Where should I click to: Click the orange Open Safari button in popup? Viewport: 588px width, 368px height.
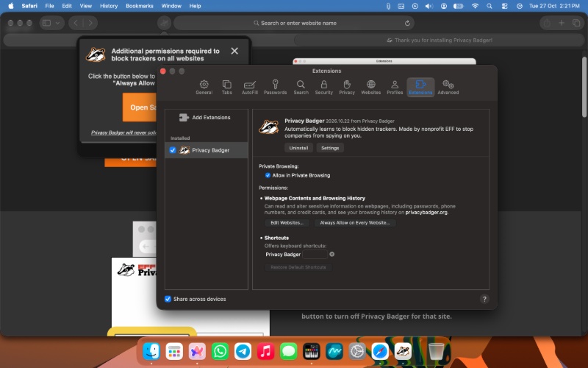tap(140, 107)
